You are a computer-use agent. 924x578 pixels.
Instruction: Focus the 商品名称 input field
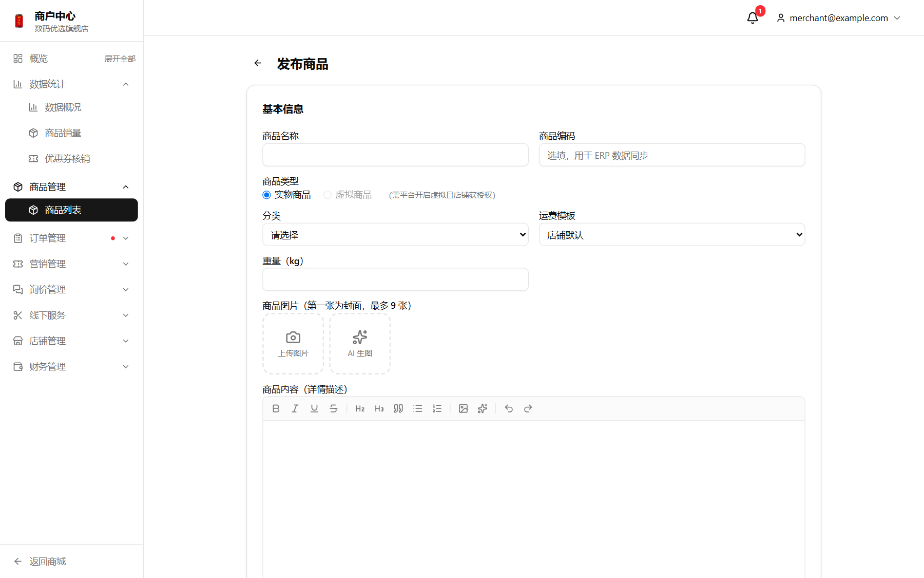click(x=395, y=155)
